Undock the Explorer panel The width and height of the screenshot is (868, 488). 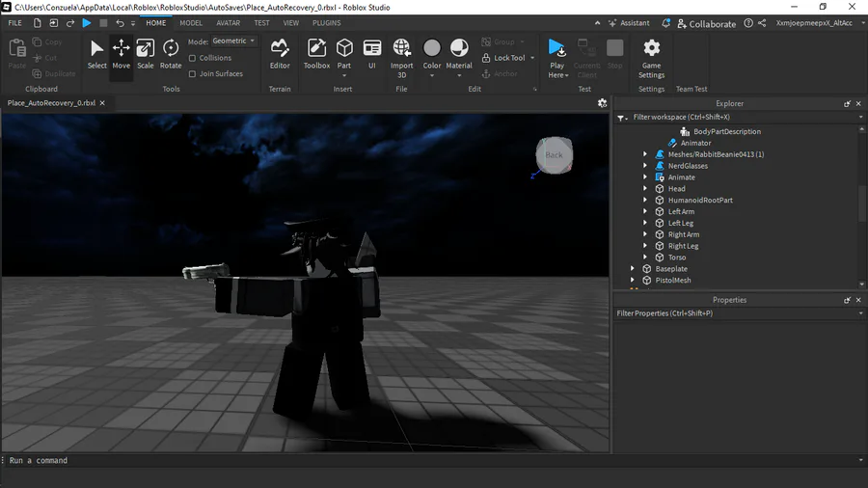click(x=847, y=103)
